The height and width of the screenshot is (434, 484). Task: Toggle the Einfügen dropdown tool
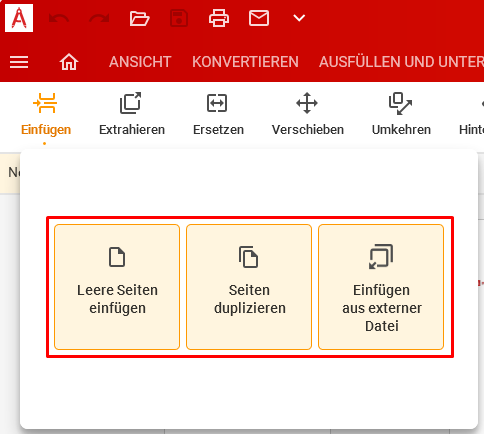46,115
